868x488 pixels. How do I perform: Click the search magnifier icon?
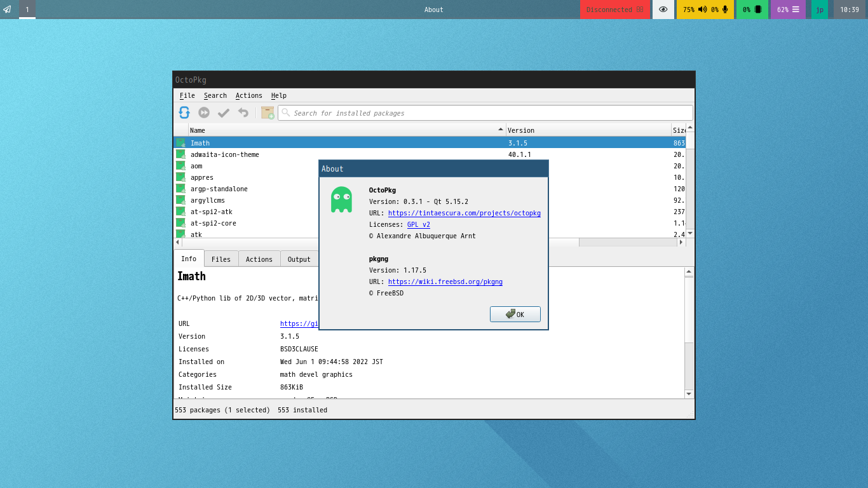(286, 112)
